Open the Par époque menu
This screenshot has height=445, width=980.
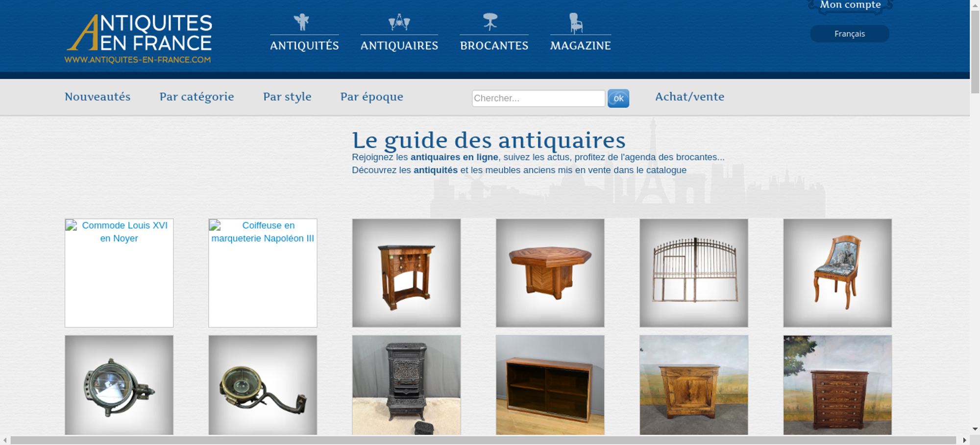[x=371, y=97]
